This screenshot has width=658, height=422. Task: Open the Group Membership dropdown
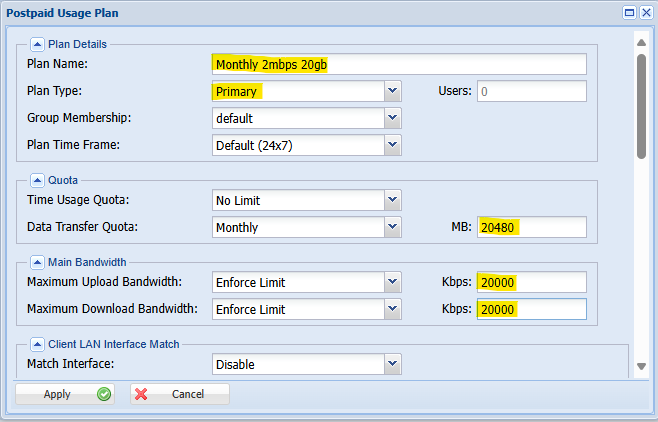[x=393, y=118]
